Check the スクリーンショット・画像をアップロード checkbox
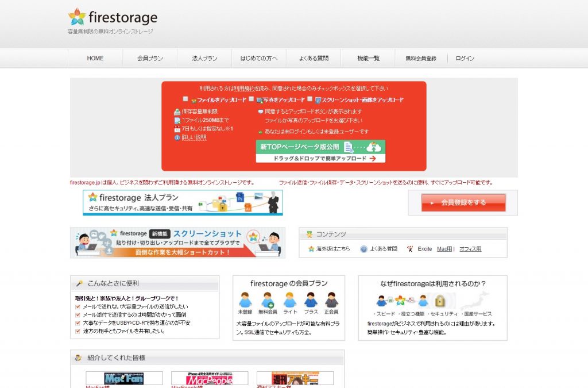588x388 pixels. pos(309,98)
